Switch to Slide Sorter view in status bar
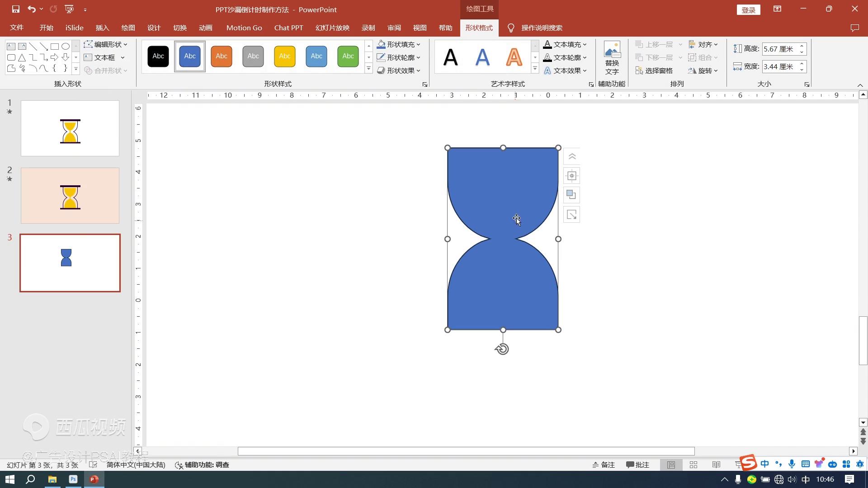The image size is (868, 488). pos(693,465)
